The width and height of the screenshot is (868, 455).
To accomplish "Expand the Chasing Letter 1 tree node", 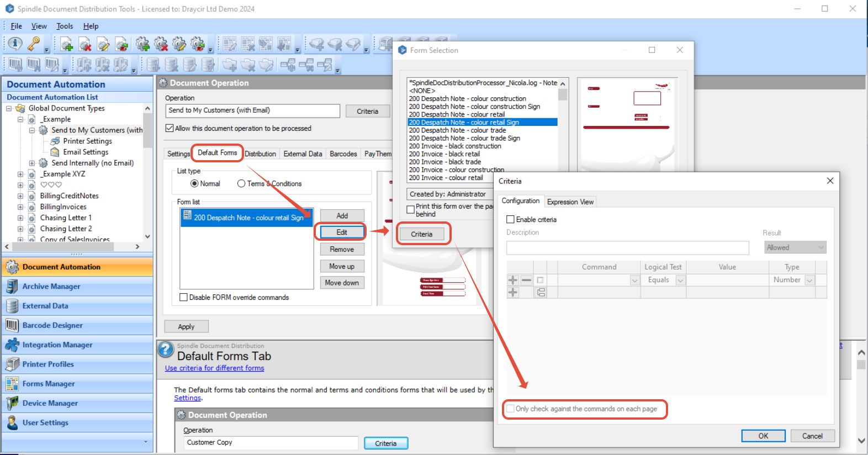I will (20, 218).
